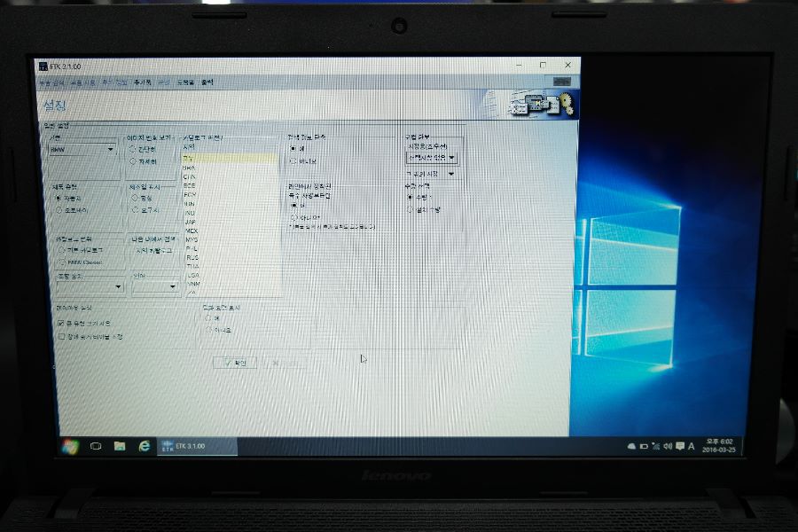Enable the unchecked second layout checkbox
This screenshot has height=532, width=798.
coord(61,337)
